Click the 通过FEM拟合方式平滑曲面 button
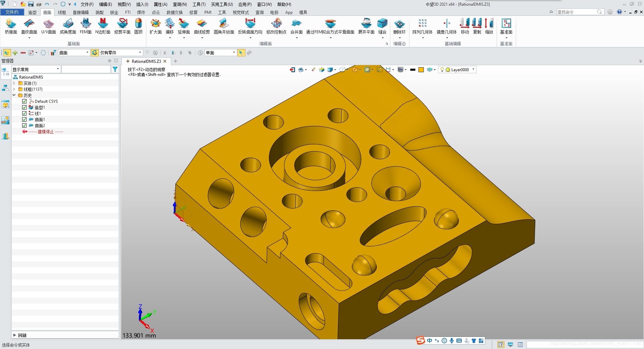644x349 pixels. coord(330,26)
